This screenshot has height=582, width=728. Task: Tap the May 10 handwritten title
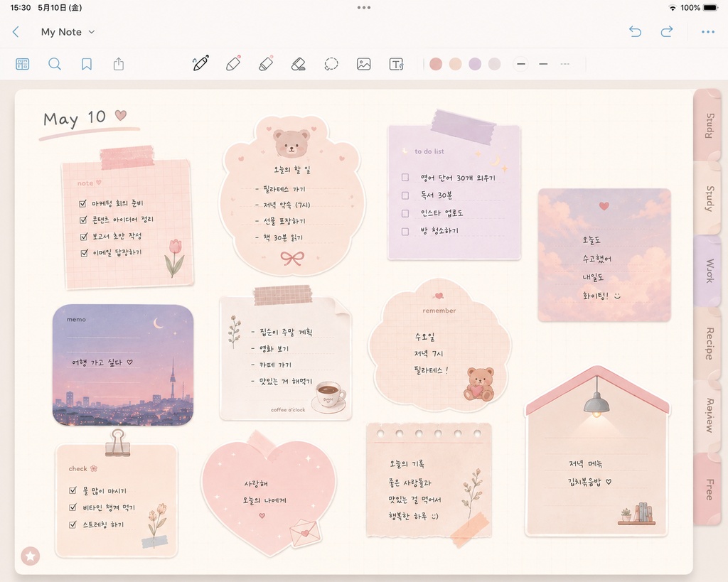click(74, 119)
